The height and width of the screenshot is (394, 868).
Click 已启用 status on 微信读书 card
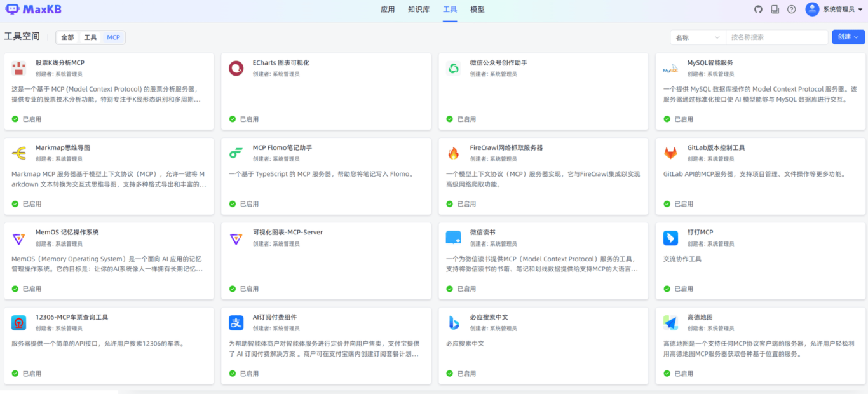click(x=466, y=289)
